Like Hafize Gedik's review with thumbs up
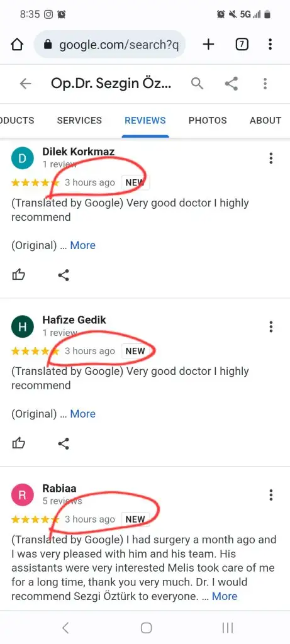The height and width of the screenshot is (644, 290). pos(18,443)
